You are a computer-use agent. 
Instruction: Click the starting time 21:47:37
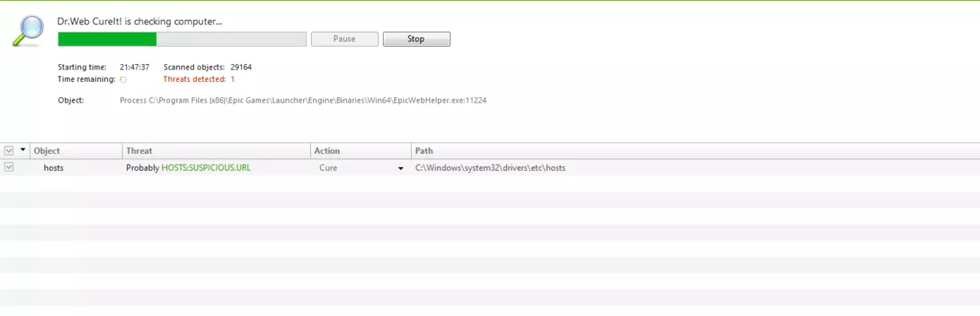coord(135,67)
